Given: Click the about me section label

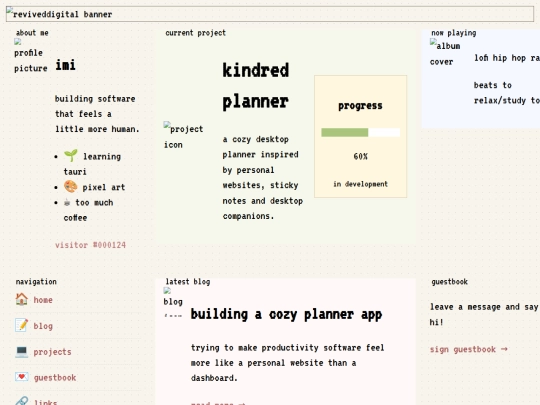Looking at the screenshot, I should click(32, 33).
